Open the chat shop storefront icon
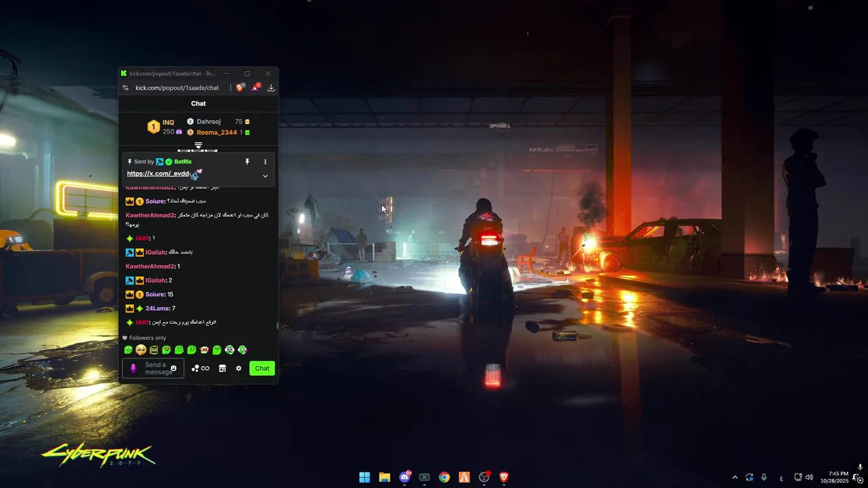Image resolution: width=868 pixels, height=488 pixels. [x=222, y=368]
